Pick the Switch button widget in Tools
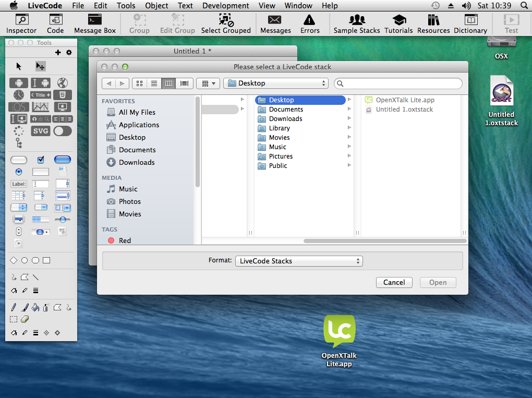532x398 pixels. 63,131
